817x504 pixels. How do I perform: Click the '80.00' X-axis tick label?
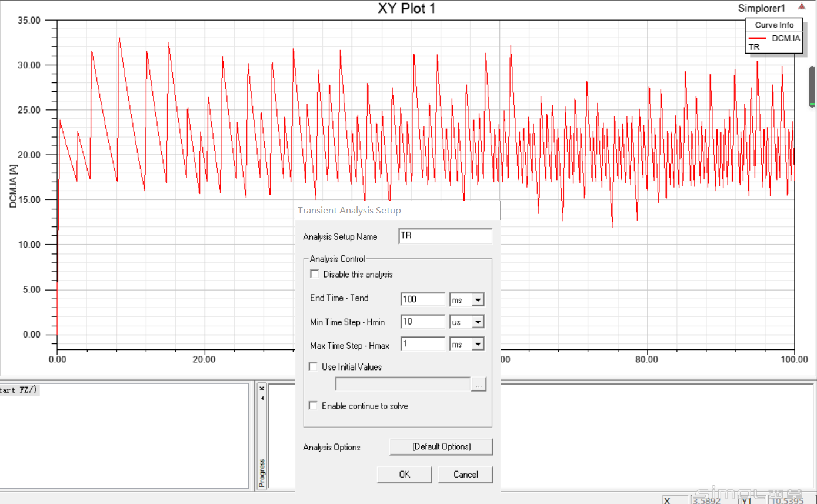(x=647, y=358)
